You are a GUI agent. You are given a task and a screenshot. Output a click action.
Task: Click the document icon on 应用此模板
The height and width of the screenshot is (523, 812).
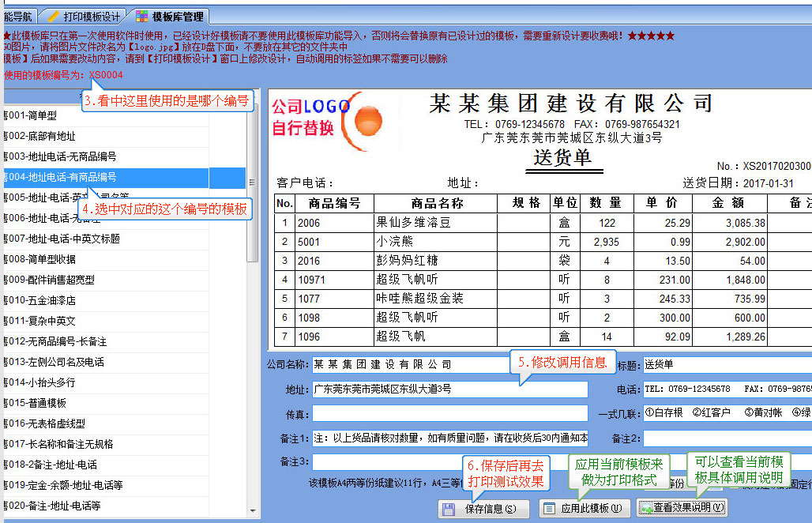(x=551, y=509)
